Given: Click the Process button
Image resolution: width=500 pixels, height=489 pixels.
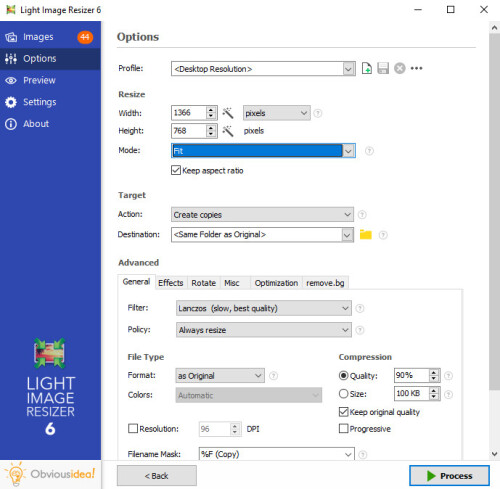Looking at the screenshot, I should 449,476.
